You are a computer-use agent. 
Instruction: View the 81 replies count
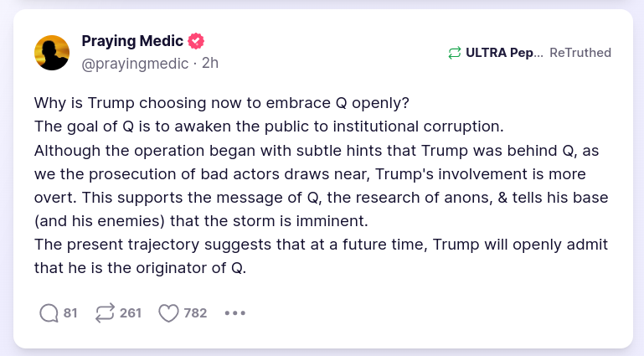pyautogui.click(x=70, y=313)
